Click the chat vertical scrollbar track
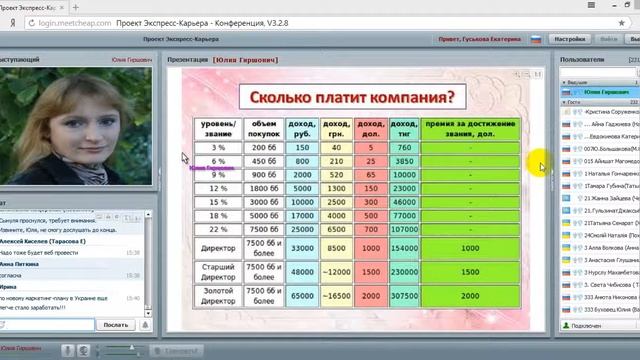 (148, 264)
